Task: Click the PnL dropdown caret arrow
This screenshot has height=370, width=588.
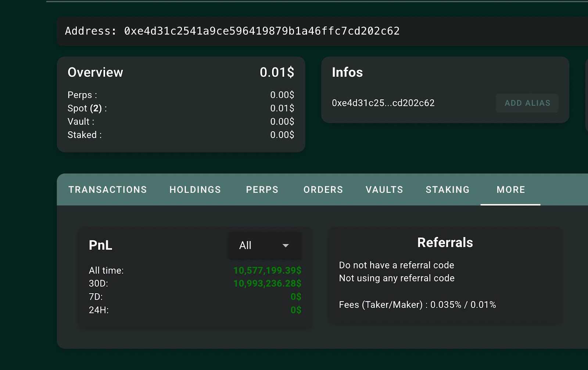Action: coord(286,245)
